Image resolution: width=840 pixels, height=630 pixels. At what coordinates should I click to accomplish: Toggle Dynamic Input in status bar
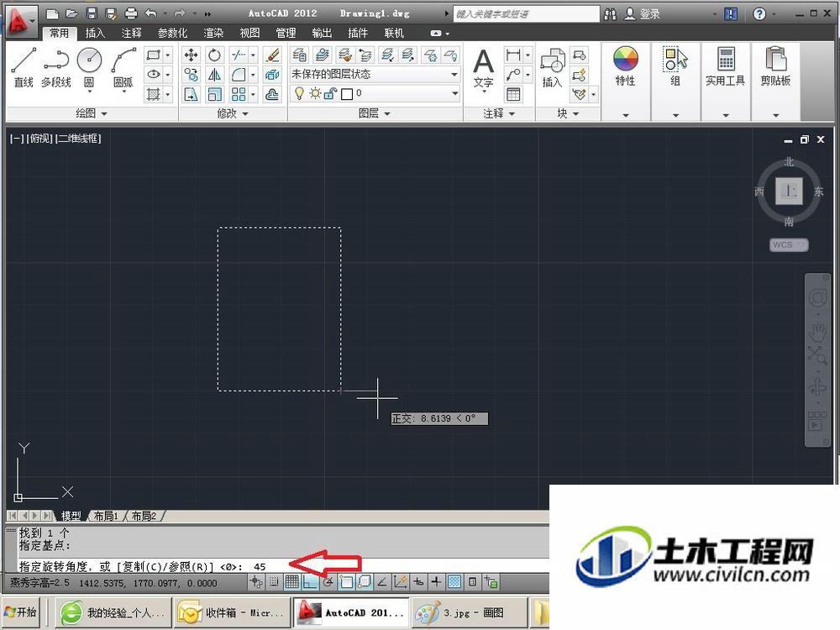tap(418, 582)
